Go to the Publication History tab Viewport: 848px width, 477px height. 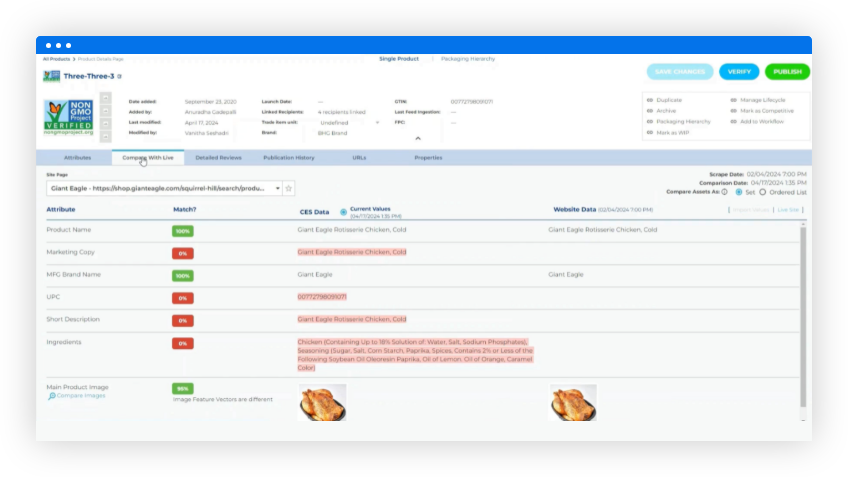[x=289, y=158]
